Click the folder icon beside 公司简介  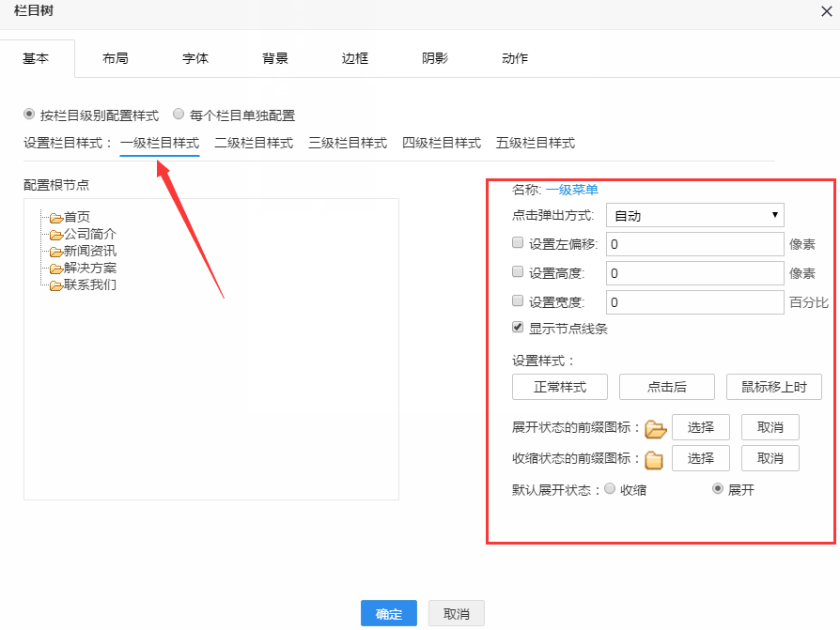click(56, 235)
